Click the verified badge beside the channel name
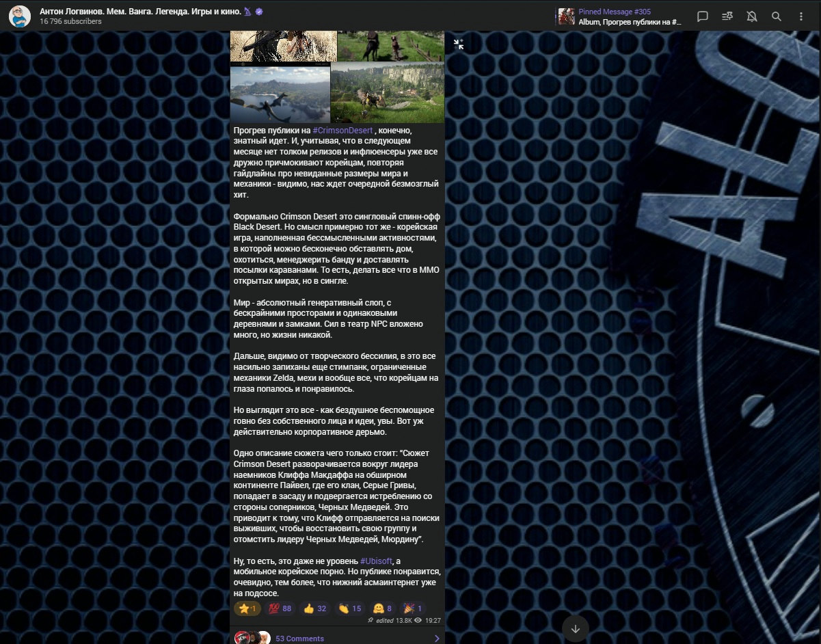This screenshot has height=644, width=821. (259, 12)
